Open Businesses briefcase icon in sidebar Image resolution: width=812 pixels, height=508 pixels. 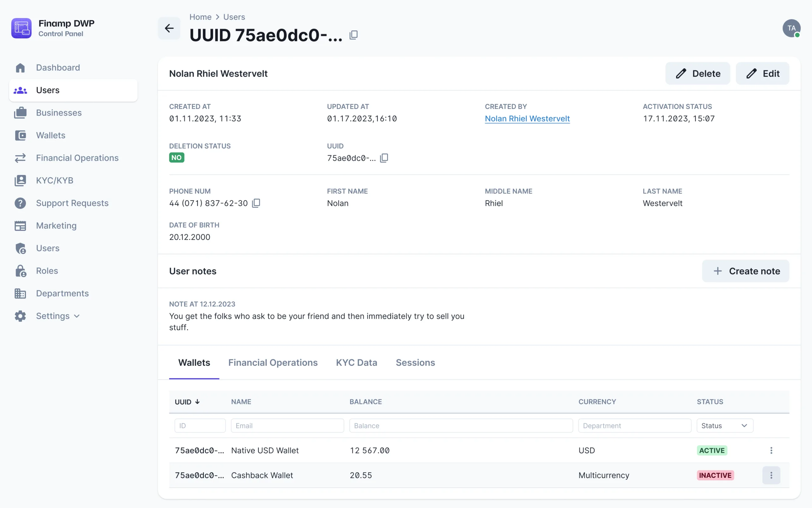click(20, 112)
